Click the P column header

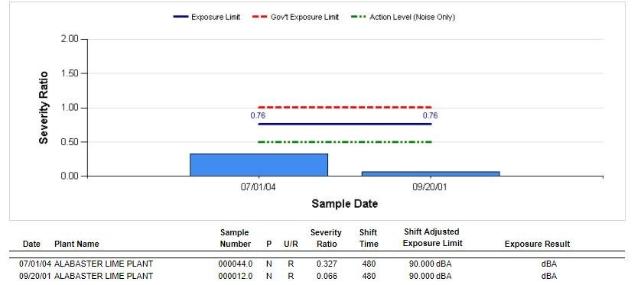coord(269,244)
